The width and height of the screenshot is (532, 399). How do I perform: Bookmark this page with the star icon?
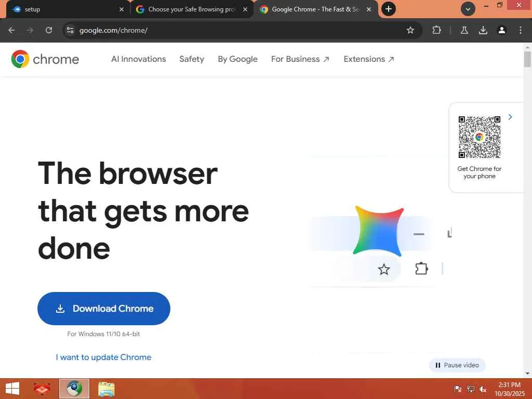pos(410,30)
